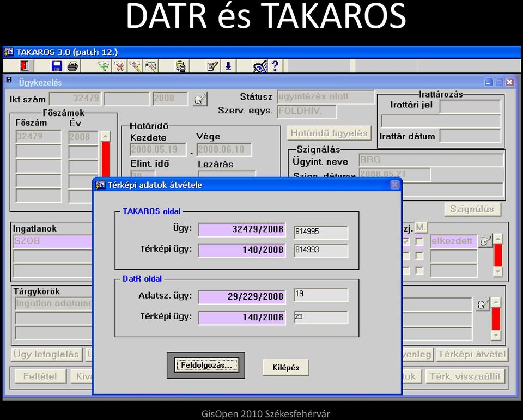This screenshot has width=523, height=420.
Task: Click the edit icon in the Tárgykörök panel
Action: pos(482,303)
